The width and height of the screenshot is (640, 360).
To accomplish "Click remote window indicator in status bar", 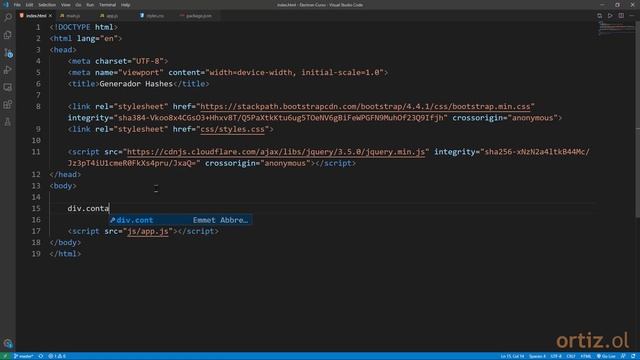I will click(x=5, y=356).
